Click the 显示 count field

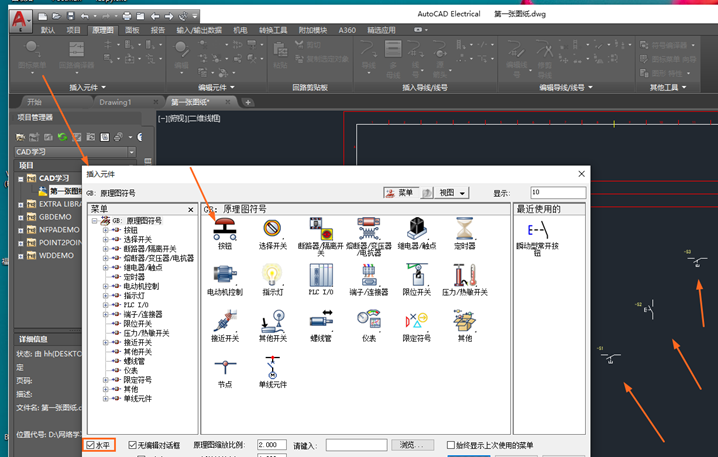558,192
